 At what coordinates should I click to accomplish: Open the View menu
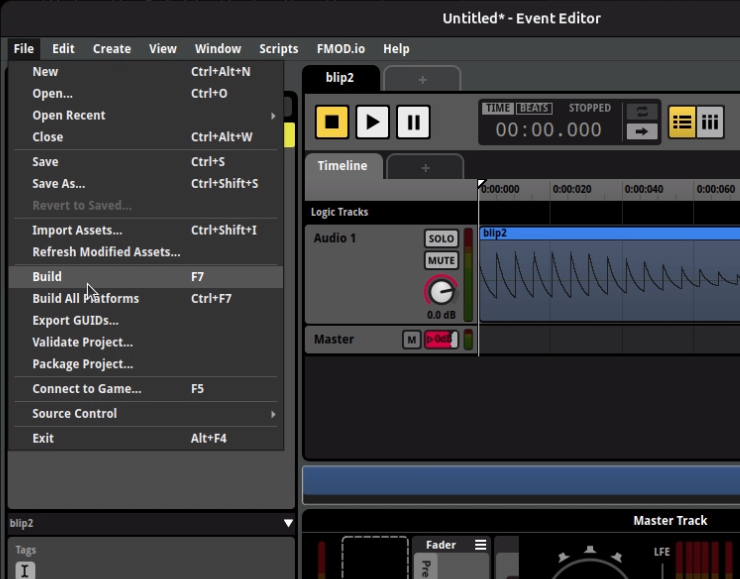163,49
